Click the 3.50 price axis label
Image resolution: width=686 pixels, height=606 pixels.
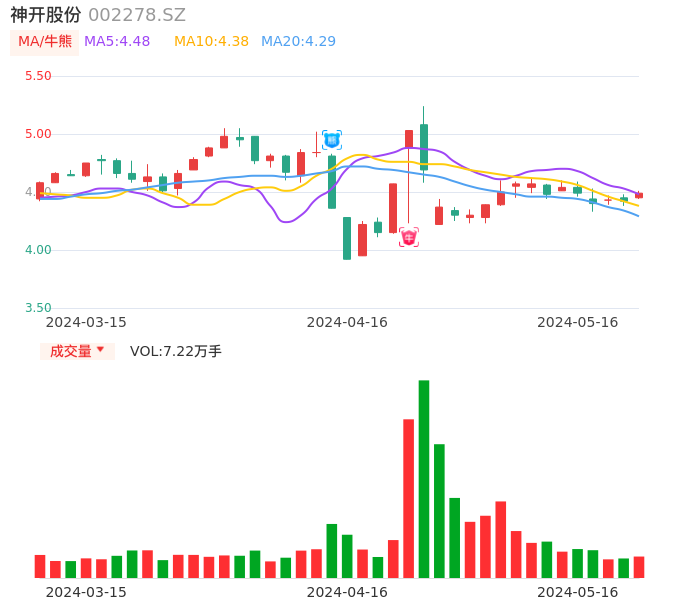click(x=37, y=308)
